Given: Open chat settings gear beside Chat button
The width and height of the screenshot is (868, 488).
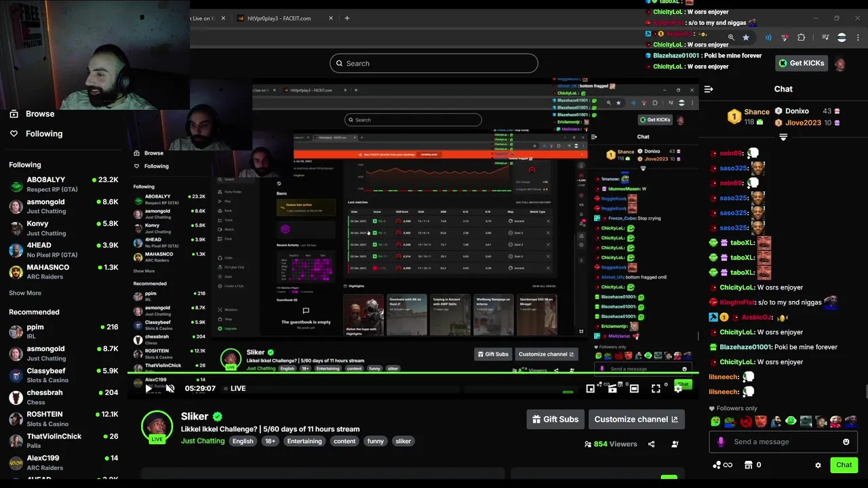Looking at the screenshot, I should (818, 466).
